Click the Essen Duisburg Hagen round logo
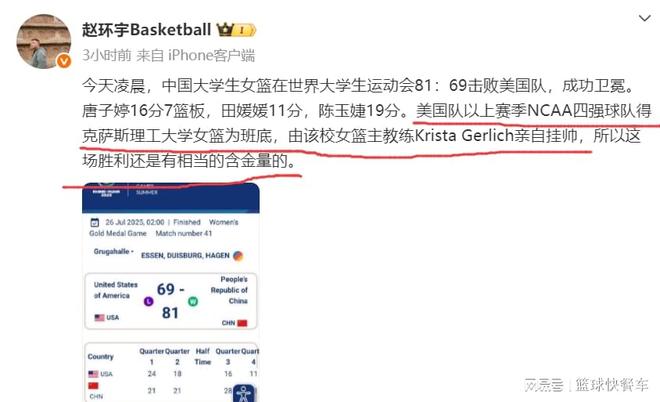The height and width of the screenshot is (402, 660). [x=238, y=256]
